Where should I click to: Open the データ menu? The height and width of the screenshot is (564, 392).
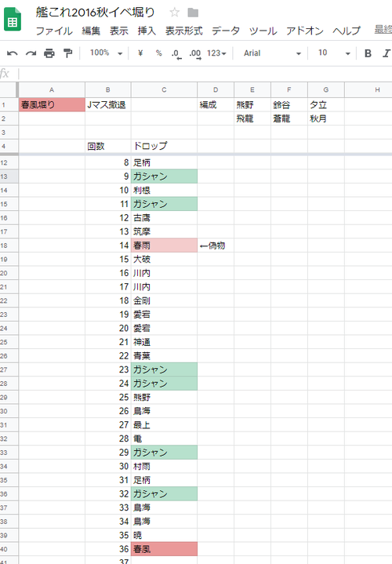(226, 31)
